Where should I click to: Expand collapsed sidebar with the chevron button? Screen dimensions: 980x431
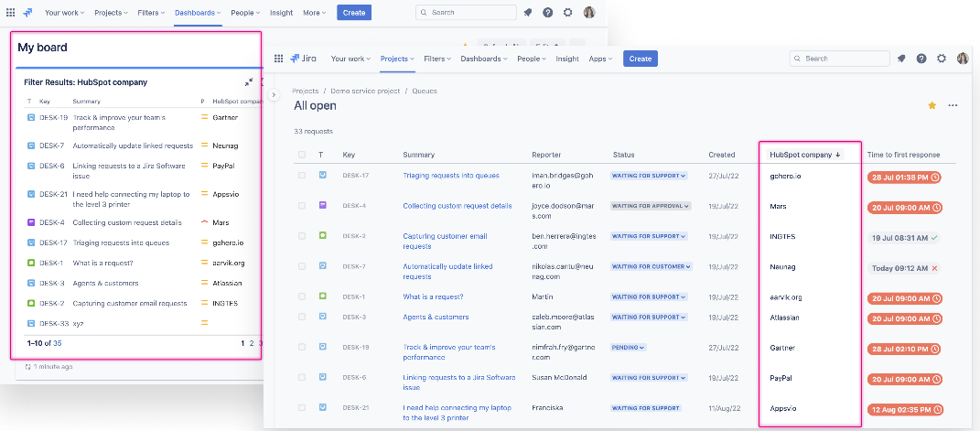coord(273,94)
